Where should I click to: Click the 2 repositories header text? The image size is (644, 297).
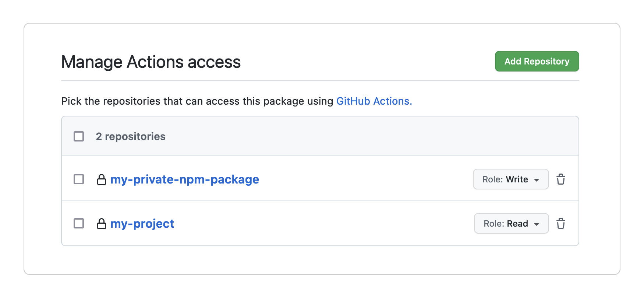(x=131, y=136)
